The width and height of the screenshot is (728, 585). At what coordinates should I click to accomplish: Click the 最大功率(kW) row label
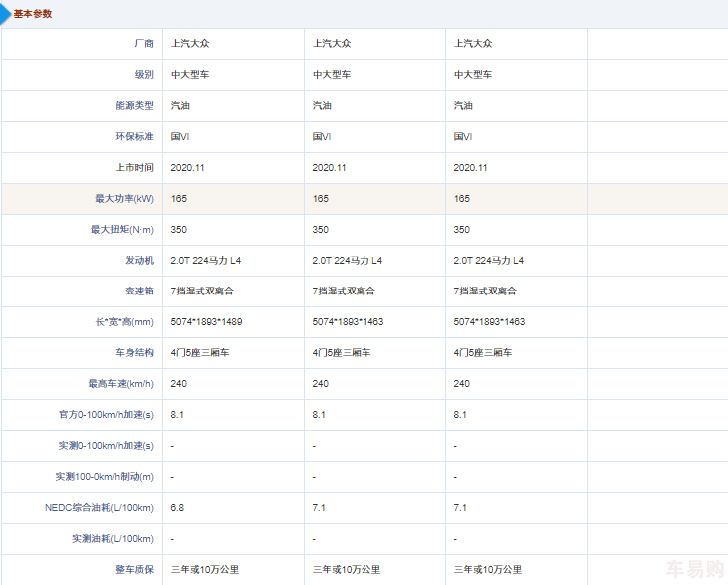tap(125, 199)
